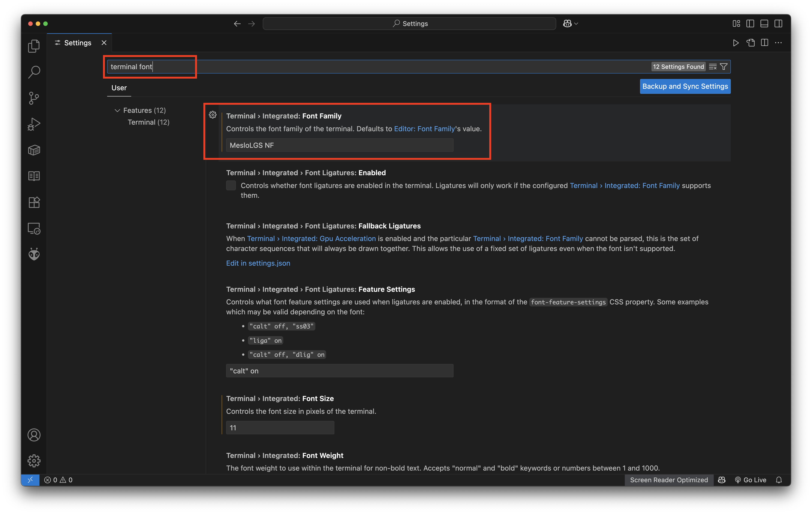Image resolution: width=812 pixels, height=514 pixels.
Task: Toggle the primary side bar
Action: pyautogui.click(x=750, y=24)
